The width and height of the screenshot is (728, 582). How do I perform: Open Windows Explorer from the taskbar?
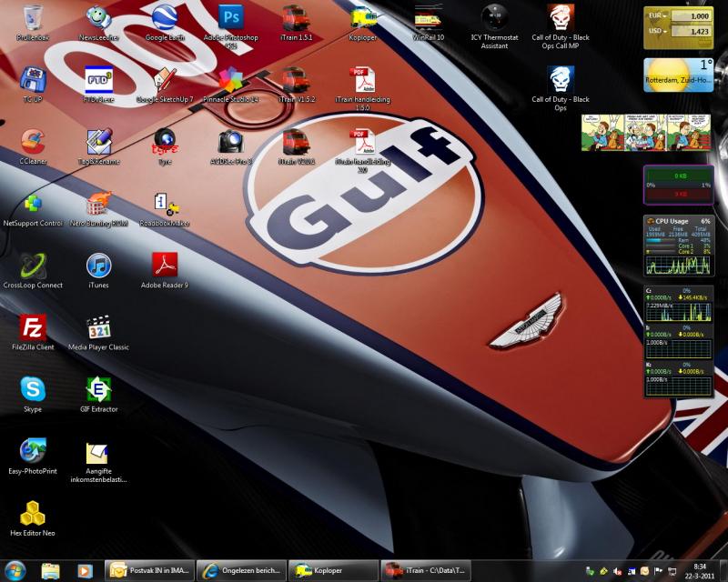51,571
